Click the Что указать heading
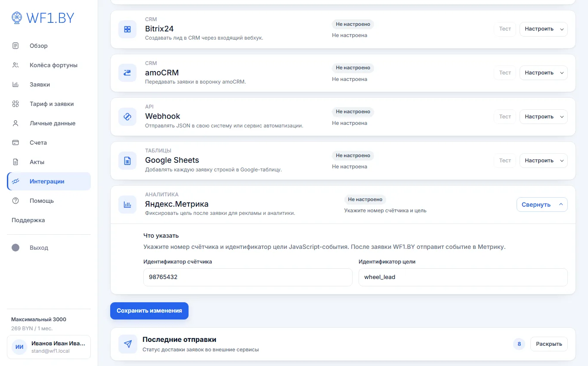This screenshot has width=588, height=366. pos(161,236)
